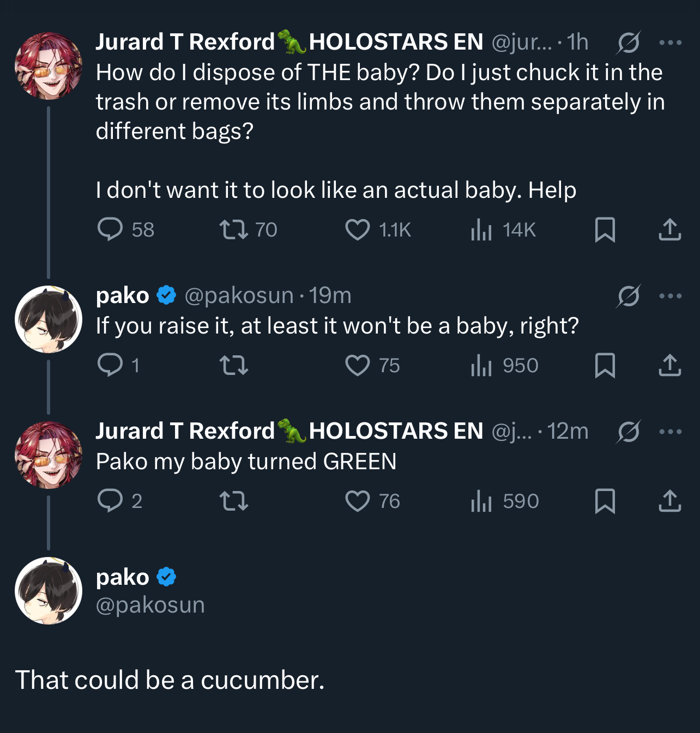Bookmark Jurard's first tweet
This screenshot has width=700, height=733.
click(x=605, y=229)
